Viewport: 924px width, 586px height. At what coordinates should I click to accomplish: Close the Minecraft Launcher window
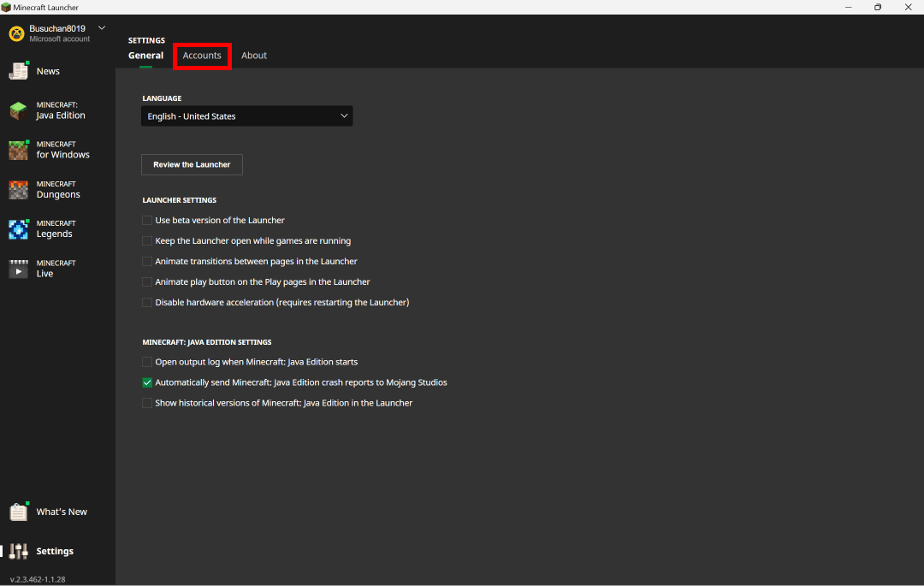pyautogui.click(x=908, y=7)
